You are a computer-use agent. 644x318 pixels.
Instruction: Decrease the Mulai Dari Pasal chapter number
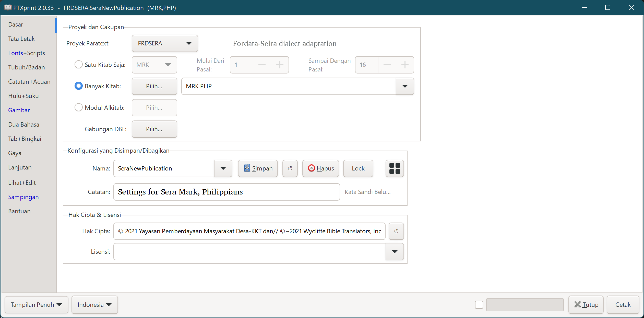click(262, 65)
